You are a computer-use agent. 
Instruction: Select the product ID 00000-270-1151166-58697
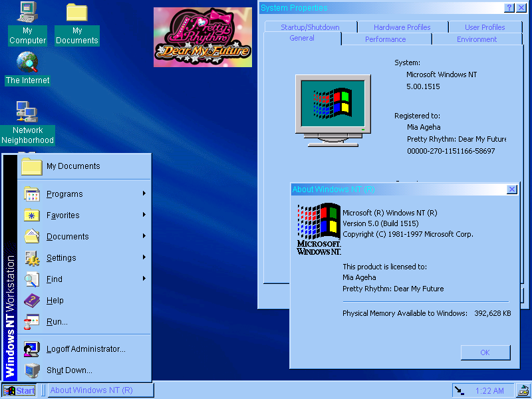(x=451, y=152)
